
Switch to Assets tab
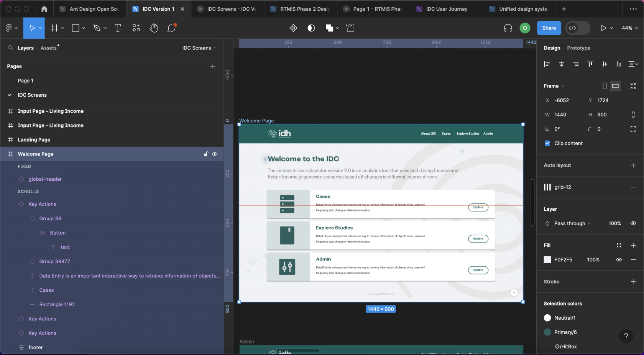click(49, 48)
